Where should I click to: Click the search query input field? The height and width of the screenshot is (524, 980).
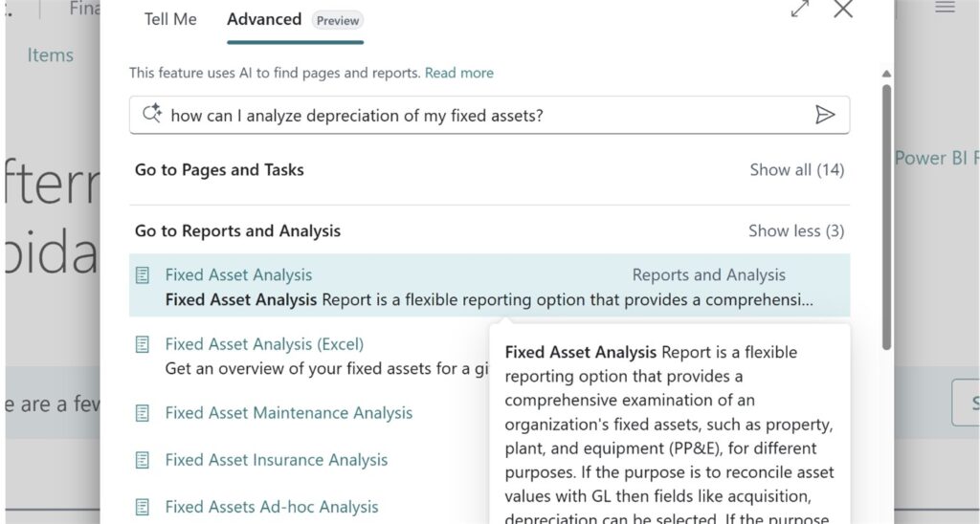tap(479, 116)
